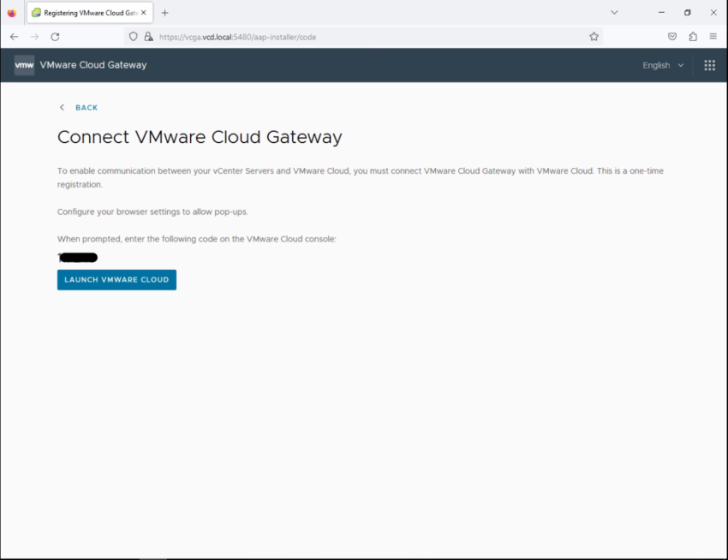The image size is (728, 560).
Task: Click LAUNCH VMWARE CLOUD
Action: pos(116,279)
